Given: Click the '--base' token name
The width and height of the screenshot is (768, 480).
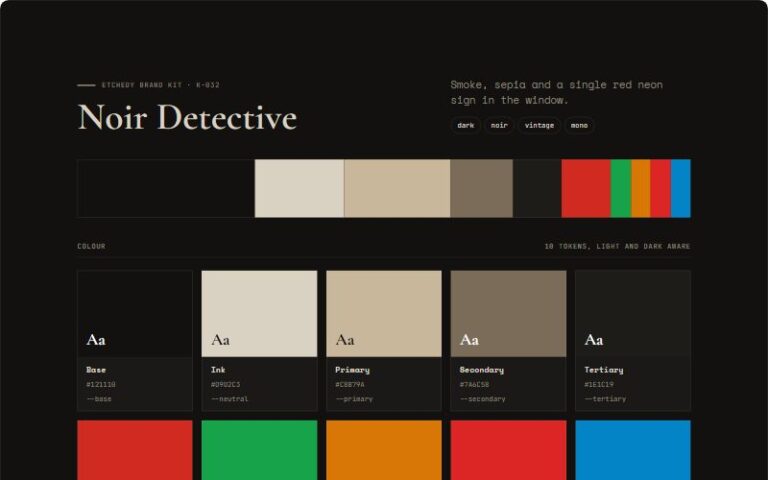Looking at the screenshot, I should click(99, 399).
